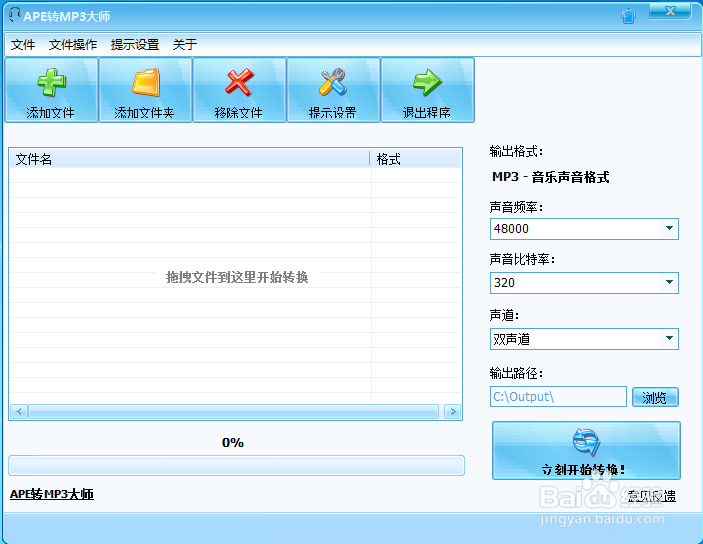Open the 文件 menu
703x544 pixels.
23,44
